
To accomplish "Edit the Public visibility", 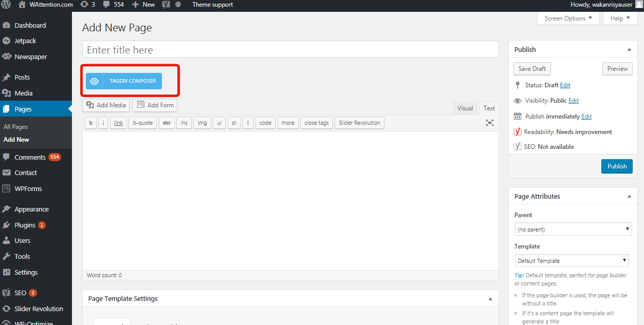I will pyautogui.click(x=574, y=101).
